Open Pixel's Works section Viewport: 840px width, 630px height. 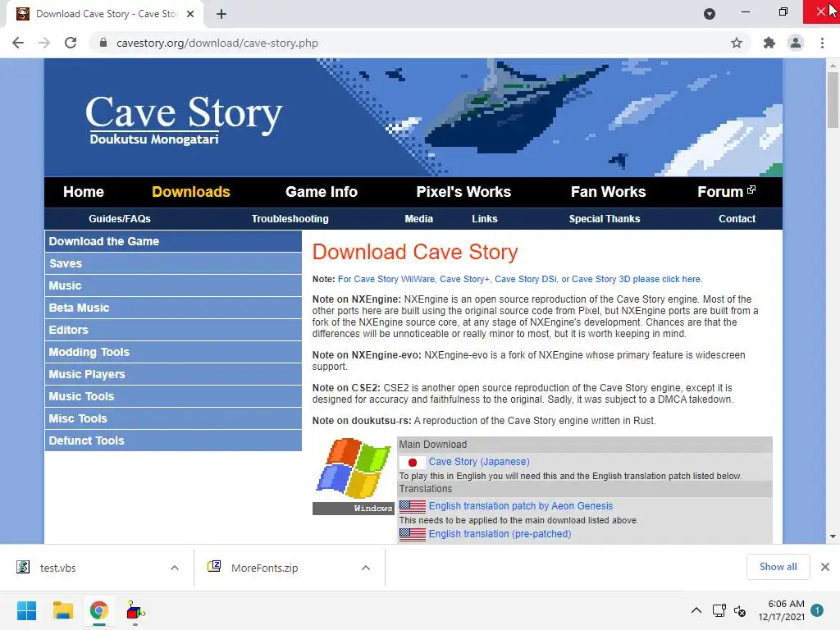click(x=464, y=192)
